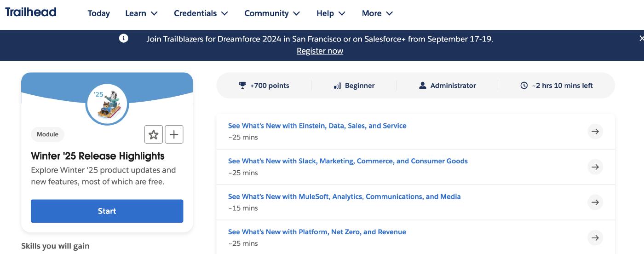Click the Trailhead logo

31,12
